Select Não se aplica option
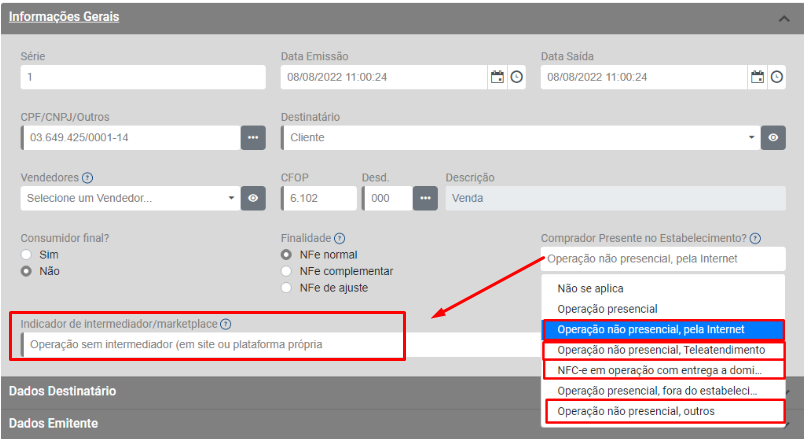This screenshot has width=804, height=439. click(663, 289)
